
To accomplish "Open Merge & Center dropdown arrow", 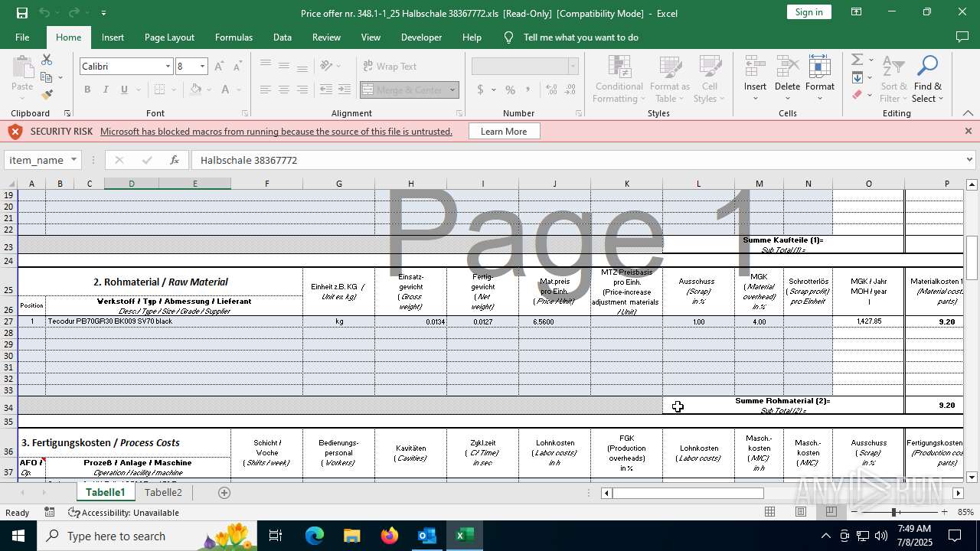I will pyautogui.click(x=452, y=90).
